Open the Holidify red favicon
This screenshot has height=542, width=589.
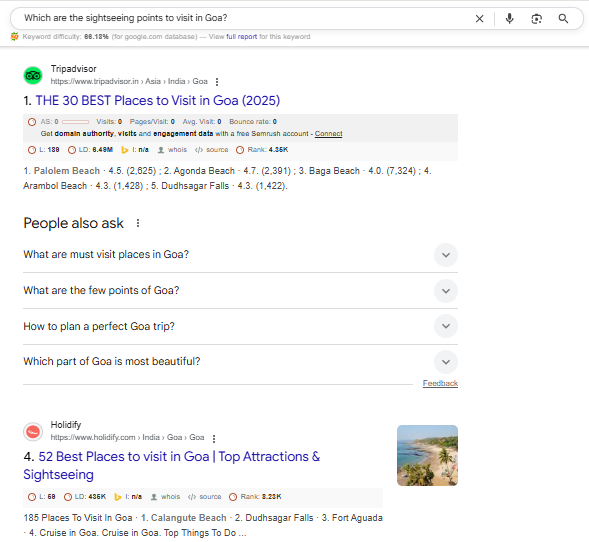[33, 432]
